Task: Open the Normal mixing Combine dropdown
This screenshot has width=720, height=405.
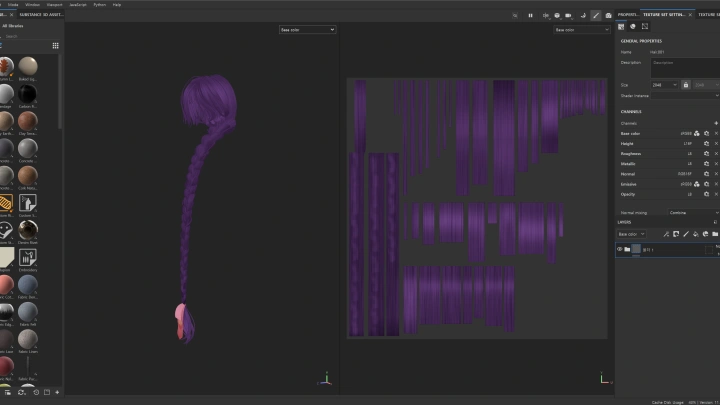Action: [694, 213]
